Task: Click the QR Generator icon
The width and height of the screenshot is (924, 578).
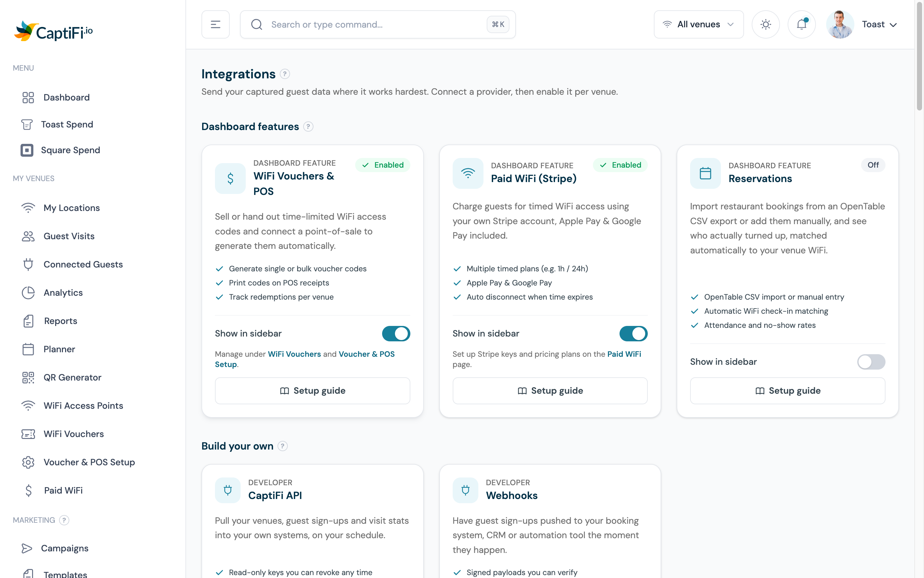Action: pos(28,378)
